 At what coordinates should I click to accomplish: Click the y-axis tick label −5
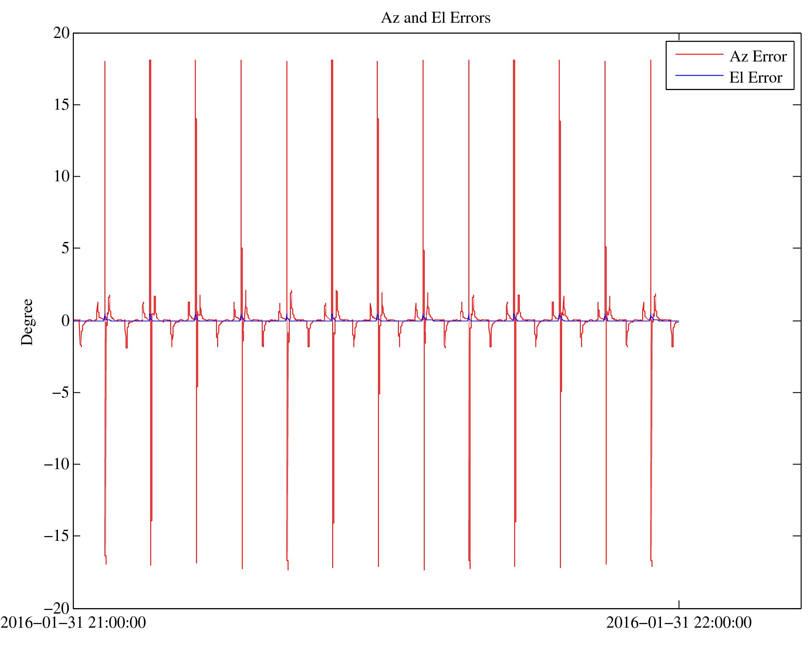point(61,392)
